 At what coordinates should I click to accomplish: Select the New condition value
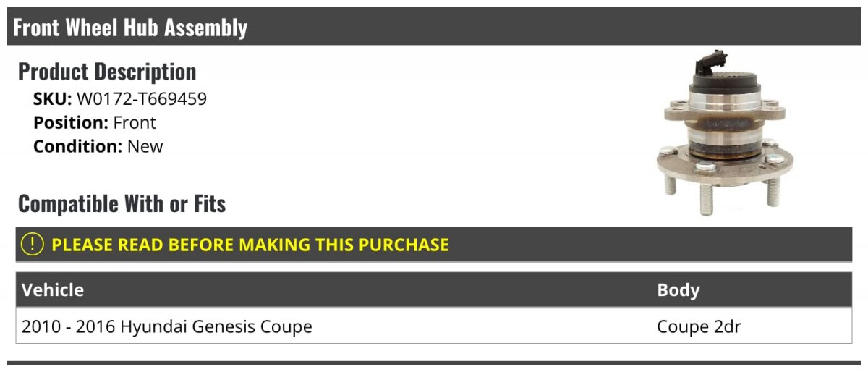(x=145, y=146)
